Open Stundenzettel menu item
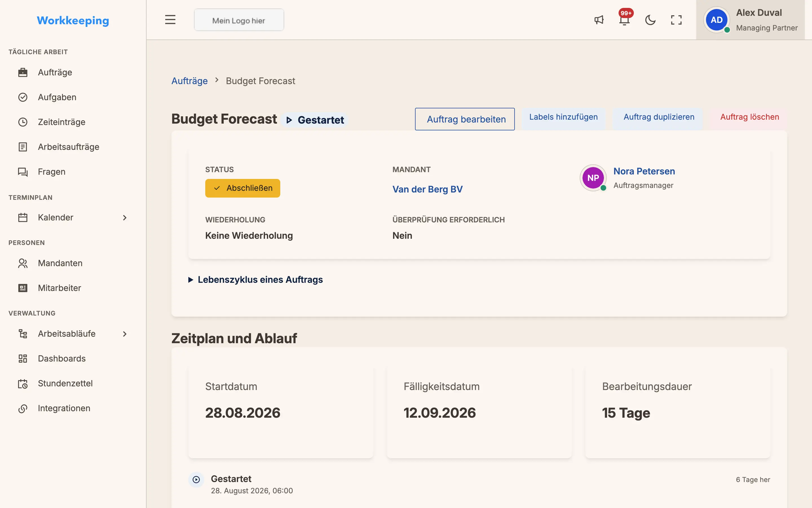 click(x=65, y=383)
